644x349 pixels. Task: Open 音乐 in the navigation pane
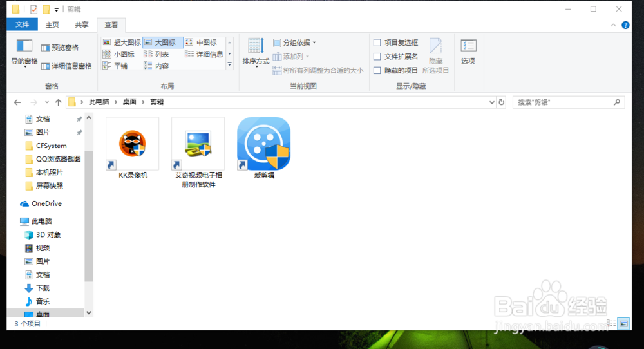(43, 301)
